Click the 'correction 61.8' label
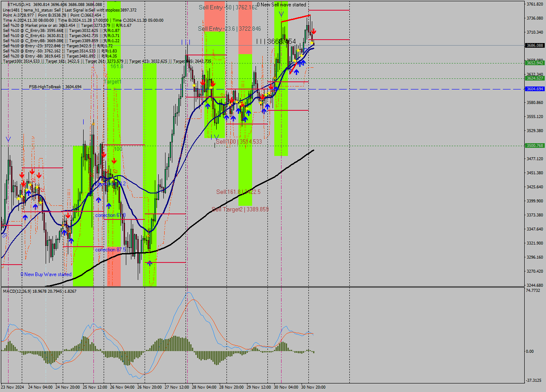 click(x=110, y=215)
